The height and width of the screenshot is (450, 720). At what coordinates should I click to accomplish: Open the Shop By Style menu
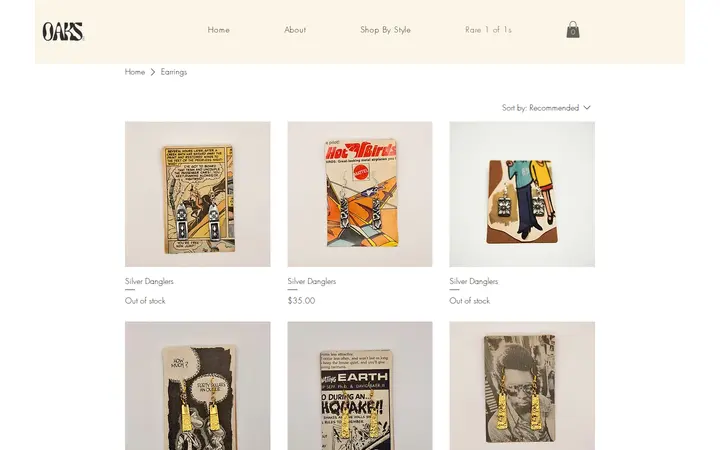pos(385,30)
